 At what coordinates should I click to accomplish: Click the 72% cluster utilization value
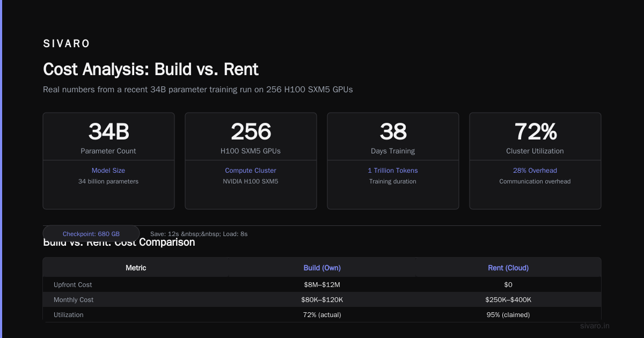[535, 131]
